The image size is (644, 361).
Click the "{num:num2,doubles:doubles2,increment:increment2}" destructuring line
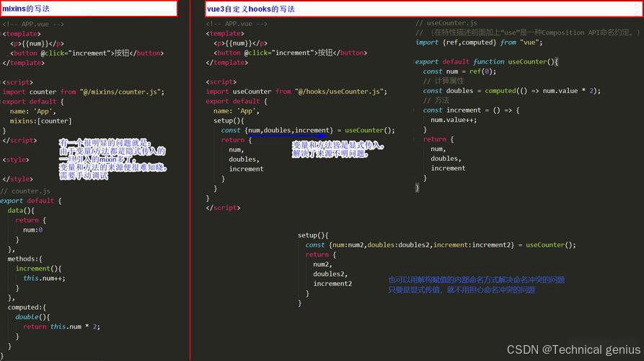pos(441,245)
